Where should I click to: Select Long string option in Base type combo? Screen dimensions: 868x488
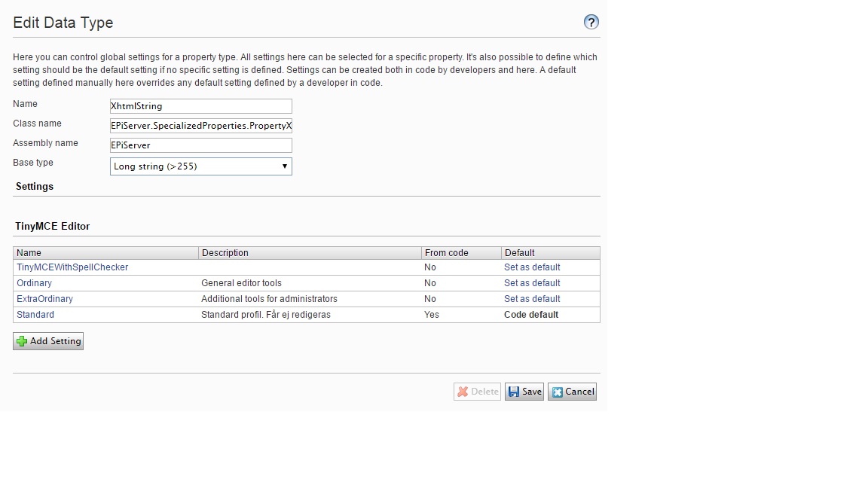tap(200, 166)
